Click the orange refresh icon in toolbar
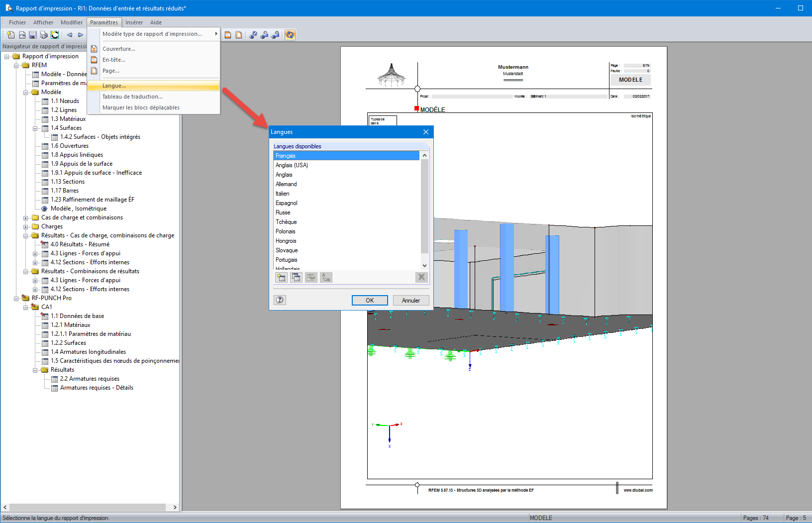Screen dimensions: 812x523 coord(290,35)
